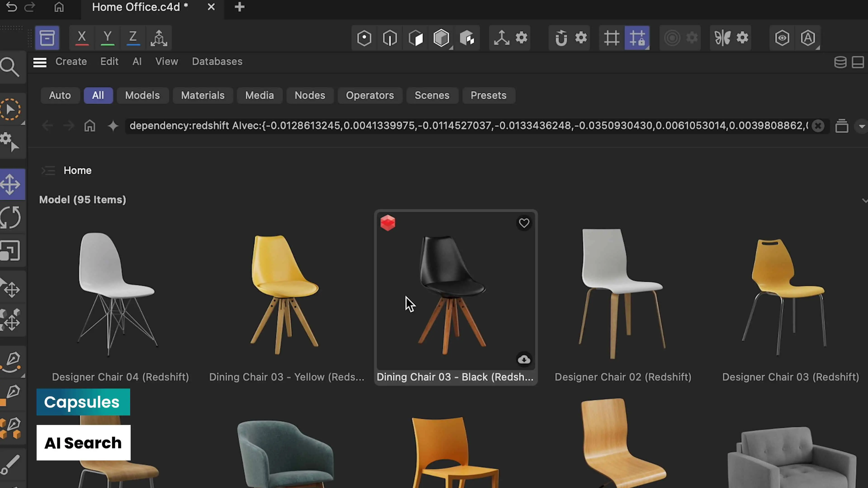Expand the Home tree sidebar toggle
The height and width of the screenshot is (488, 868).
click(48, 170)
